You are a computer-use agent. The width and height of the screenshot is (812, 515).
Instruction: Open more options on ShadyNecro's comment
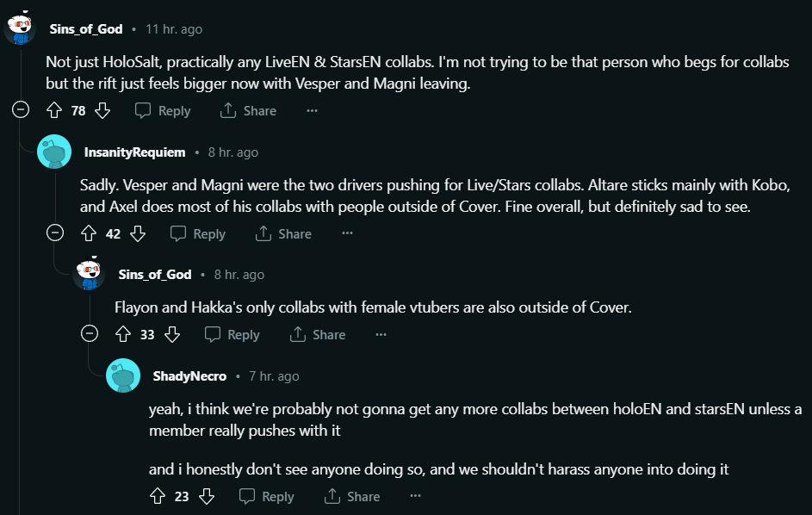point(415,496)
